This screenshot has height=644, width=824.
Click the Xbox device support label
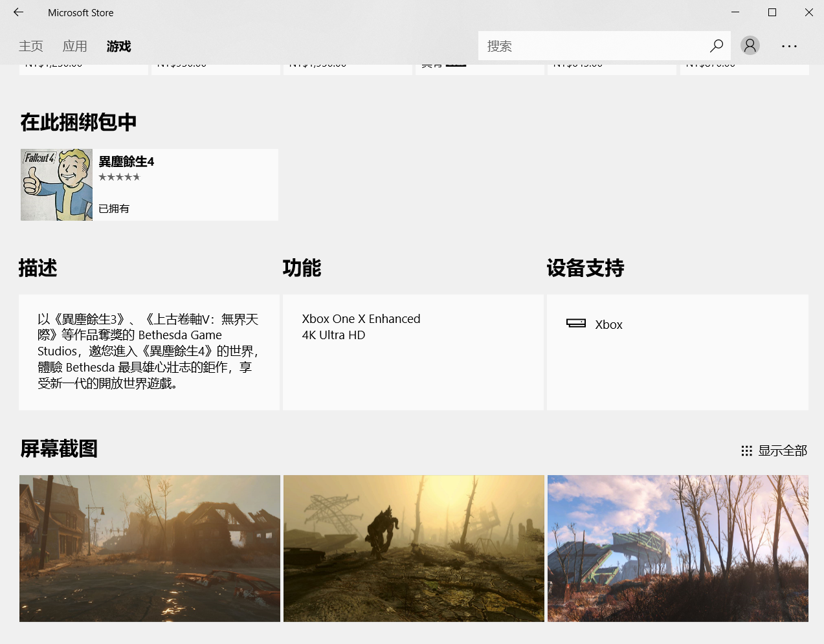point(608,325)
